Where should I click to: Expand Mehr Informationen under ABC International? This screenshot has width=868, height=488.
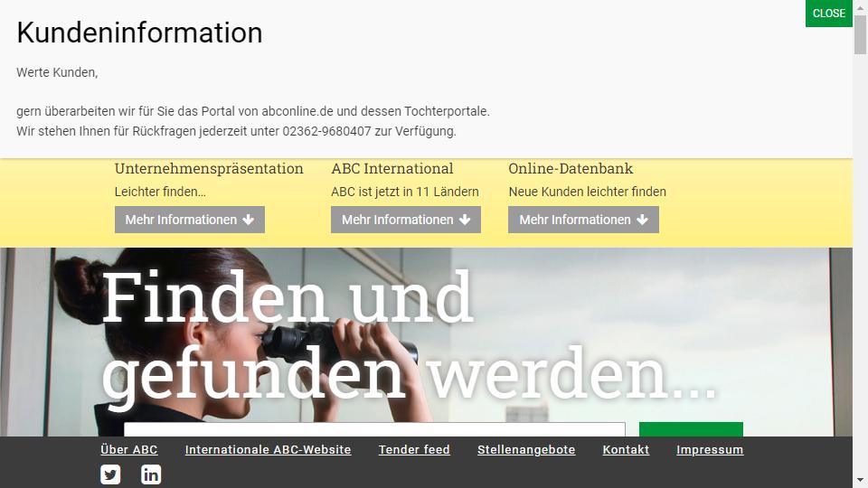point(406,220)
